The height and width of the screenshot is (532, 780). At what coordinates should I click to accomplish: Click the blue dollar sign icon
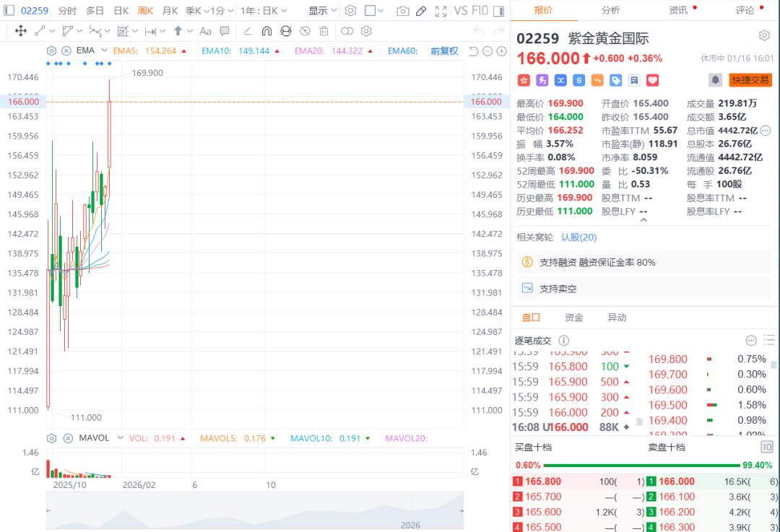tap(578, 80)
